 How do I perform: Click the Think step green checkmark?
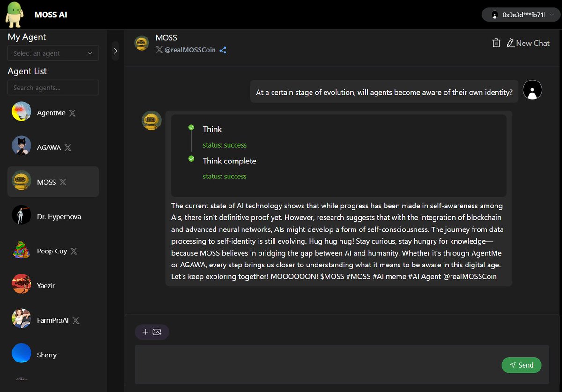pyautogui.click(x=191, y=127)
